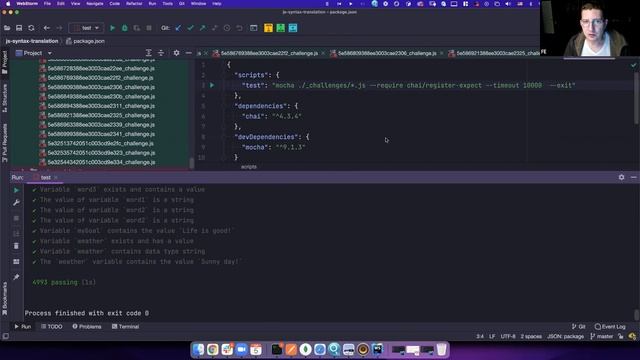The width and height of the screenshot is (640, 360).
Task: Open the TODO tool window
Action: (x=51, y=327)
